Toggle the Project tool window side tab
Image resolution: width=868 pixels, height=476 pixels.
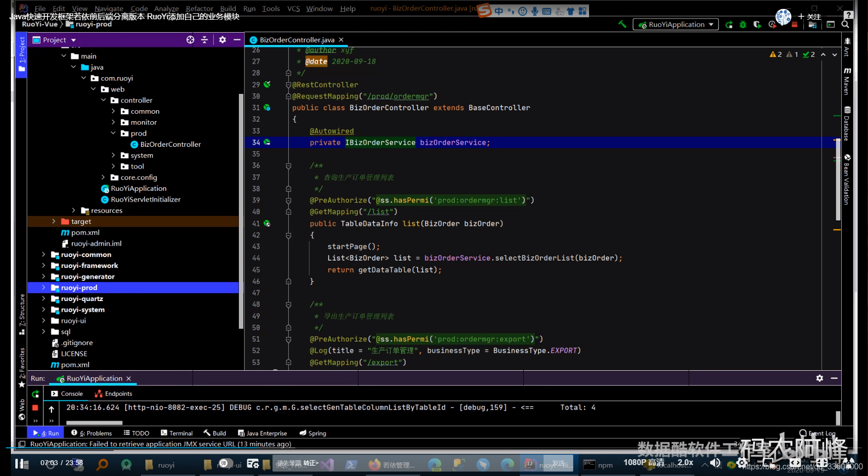coord(21,55)
